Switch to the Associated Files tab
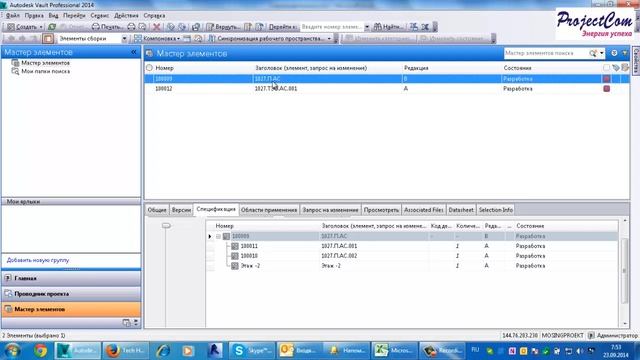The image size is (640, 360). pos(424,210)
